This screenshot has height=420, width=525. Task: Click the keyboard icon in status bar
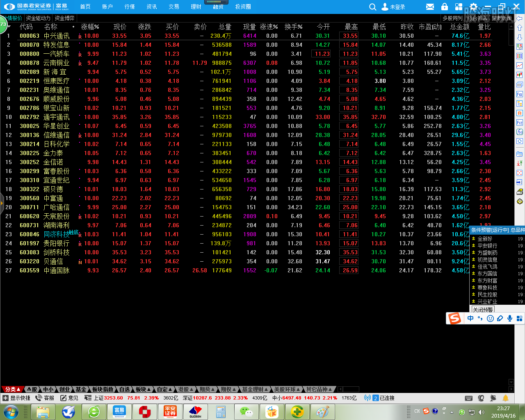[469, 398]
